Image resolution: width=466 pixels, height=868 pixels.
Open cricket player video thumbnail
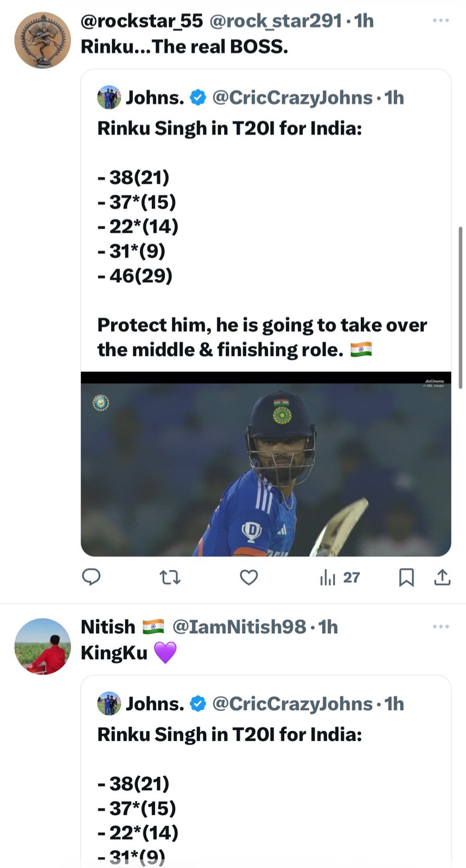[266, 464]
